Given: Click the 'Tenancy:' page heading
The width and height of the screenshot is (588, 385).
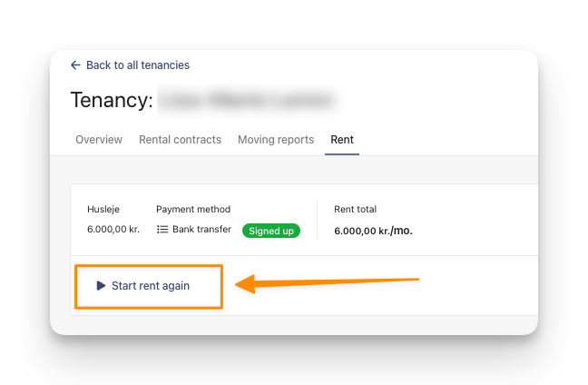Looking at the screenshot, I should point(112,100).
